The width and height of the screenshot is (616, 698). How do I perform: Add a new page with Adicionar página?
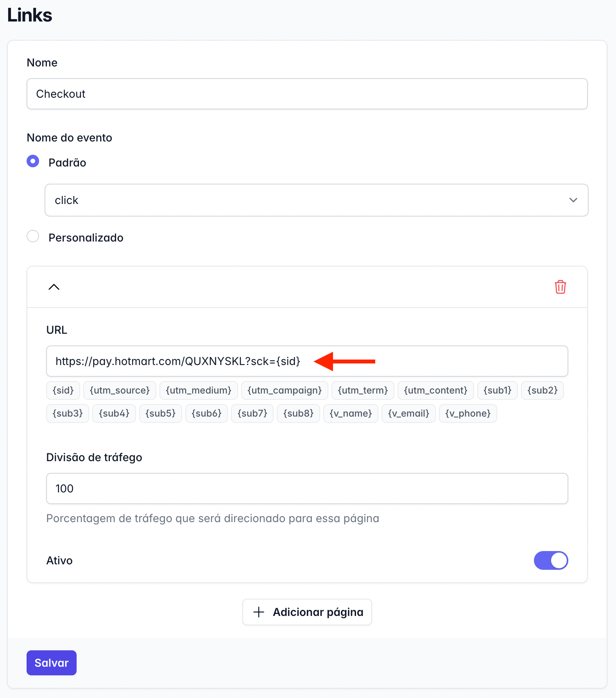(x=307, y=612)
